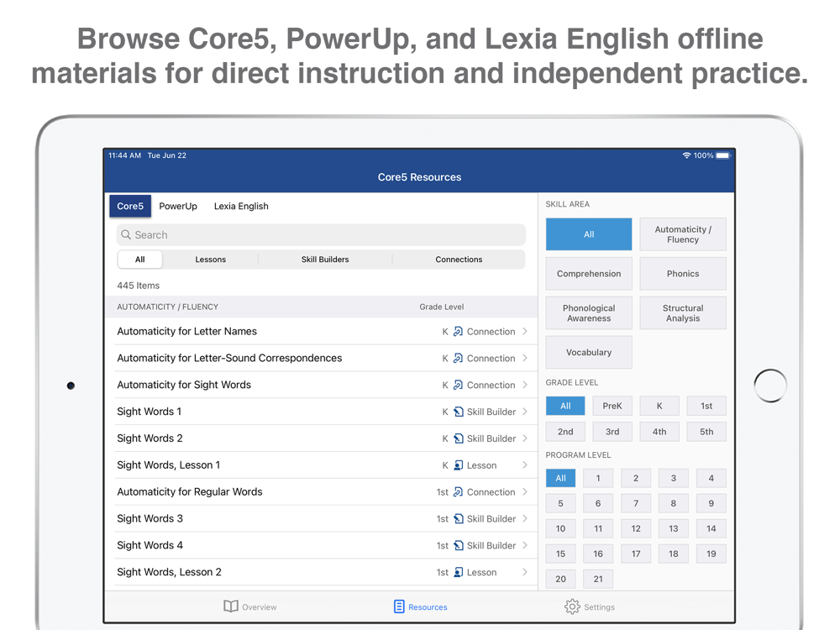Choose program level 14
This screenshot has width=840, height=630.
711,528
